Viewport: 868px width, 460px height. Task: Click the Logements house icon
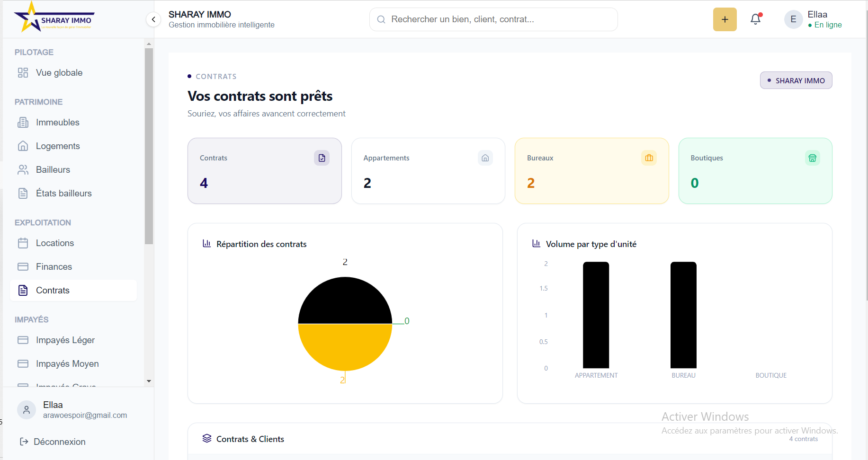pyautogui.click(x=23, y=146)
